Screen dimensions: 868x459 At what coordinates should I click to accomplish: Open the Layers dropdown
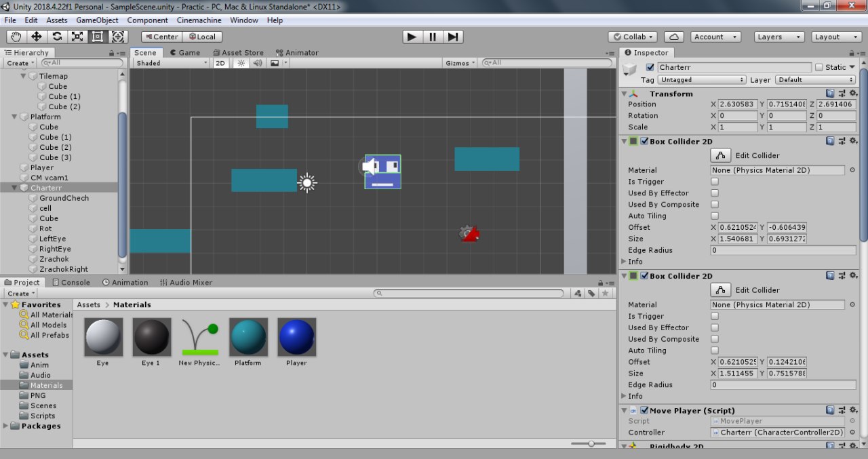click(778, 37)
